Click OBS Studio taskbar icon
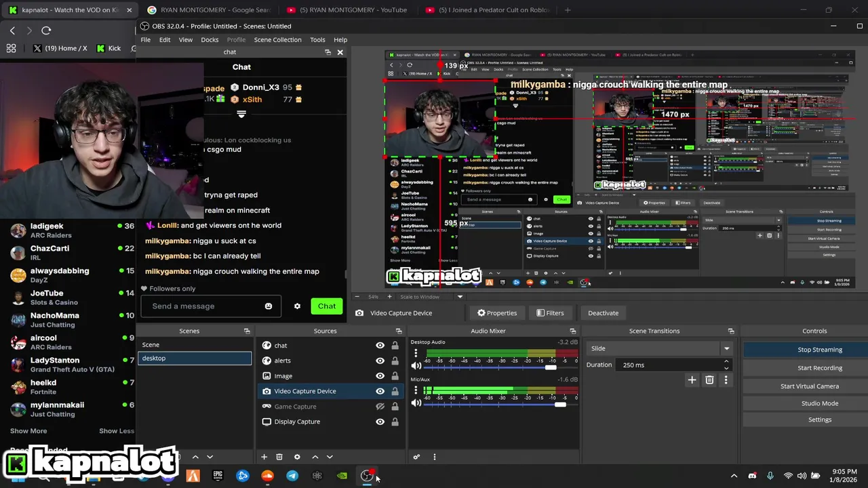This screenshot has height=488, width=868. pos(367,476)
